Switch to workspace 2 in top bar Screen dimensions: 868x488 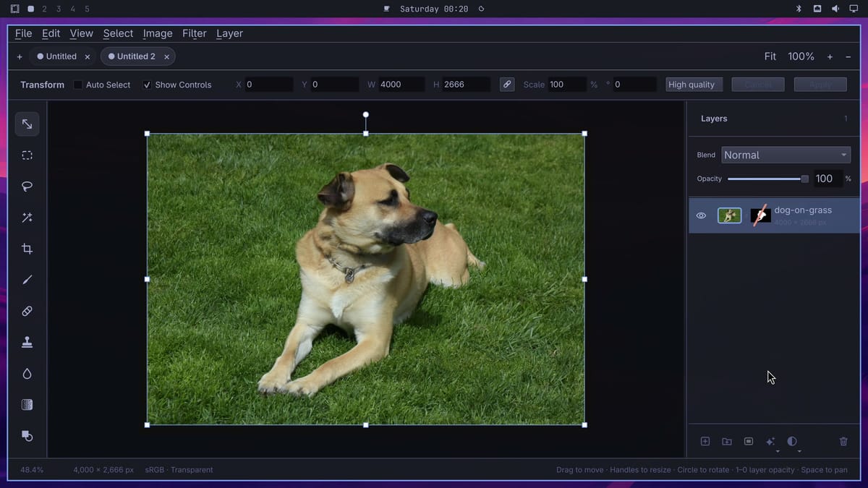pyautogui.click(x=44, y=9)
